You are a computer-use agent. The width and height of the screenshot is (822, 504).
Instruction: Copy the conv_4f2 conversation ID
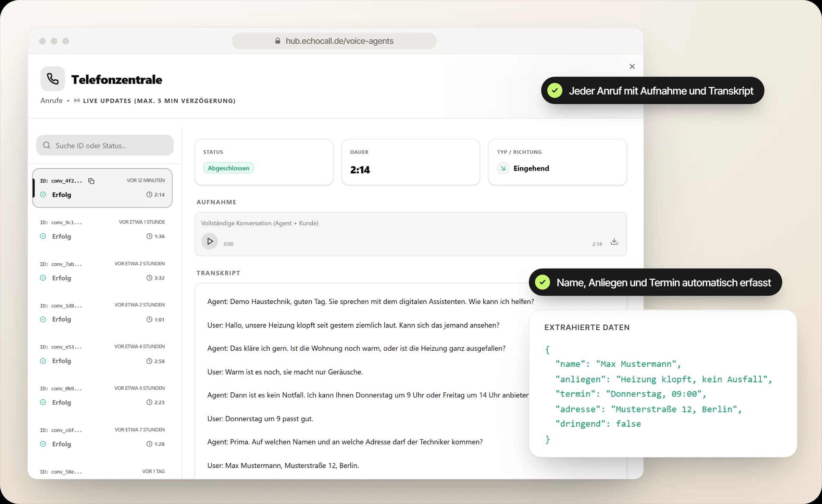click(91, 181)
